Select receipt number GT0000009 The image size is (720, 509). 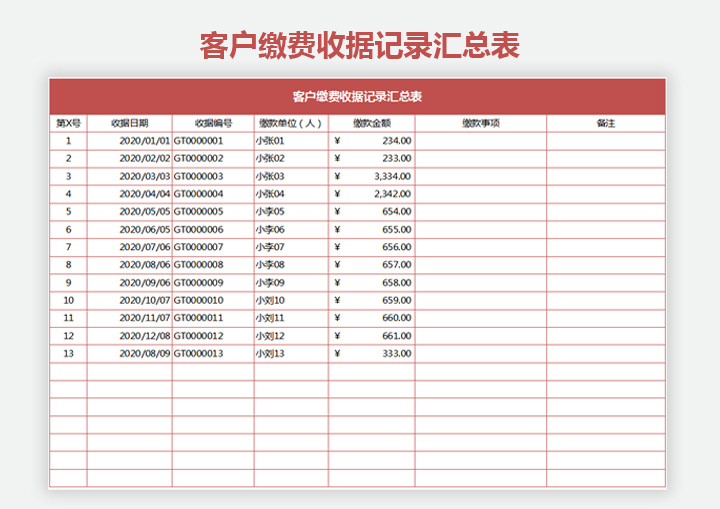pyautogui.click(x=198, y=283)
